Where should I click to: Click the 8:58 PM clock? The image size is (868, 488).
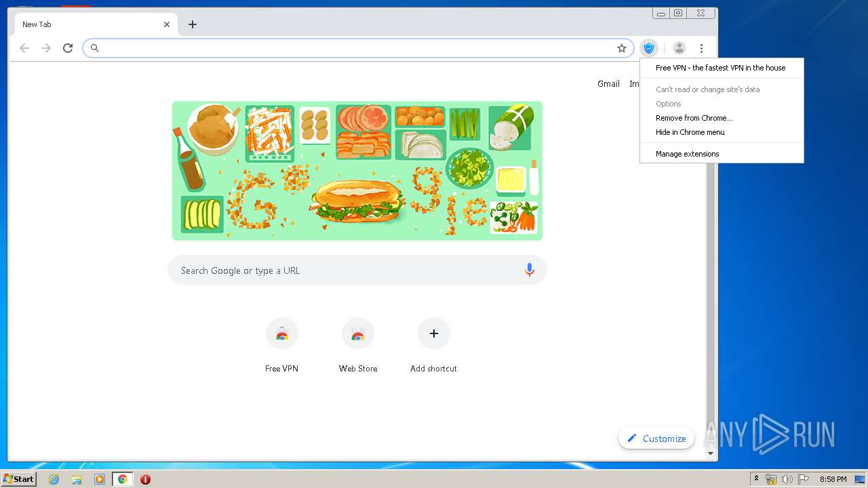[833, 479]
